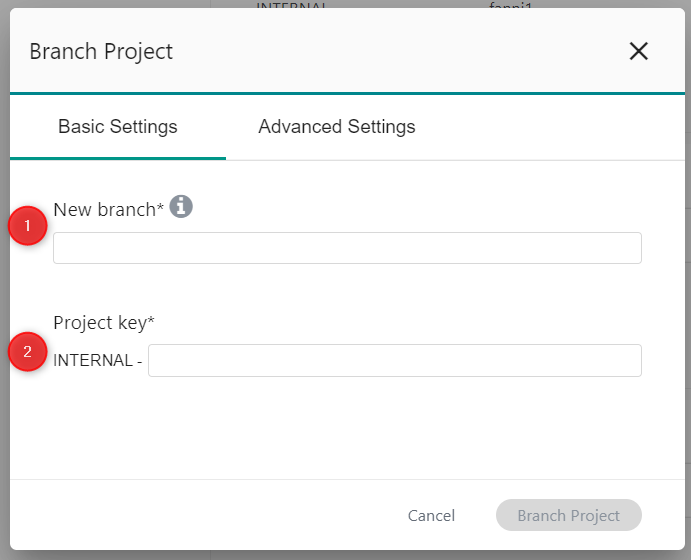
Task: Focus the New branch text field
Action: click(347, 248)
